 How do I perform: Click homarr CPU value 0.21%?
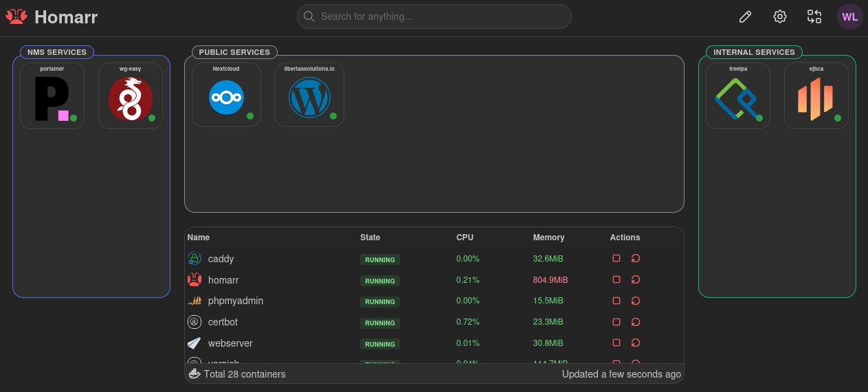468,280
